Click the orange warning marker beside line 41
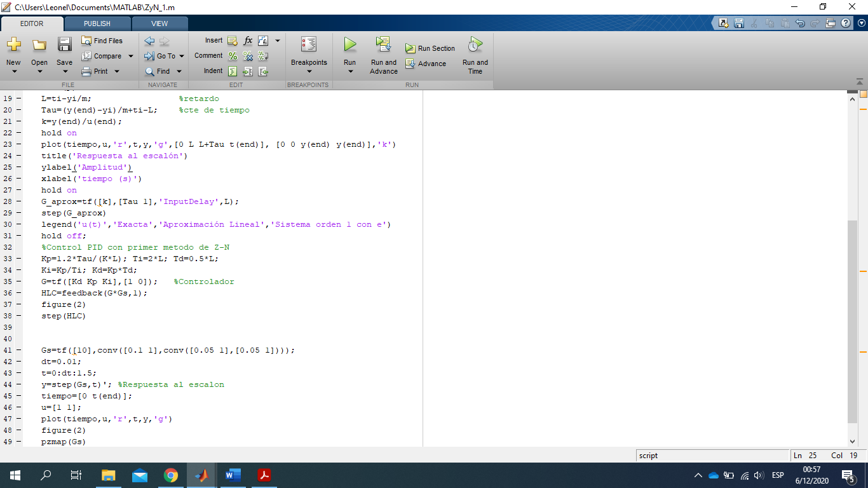 coord(864,351)
